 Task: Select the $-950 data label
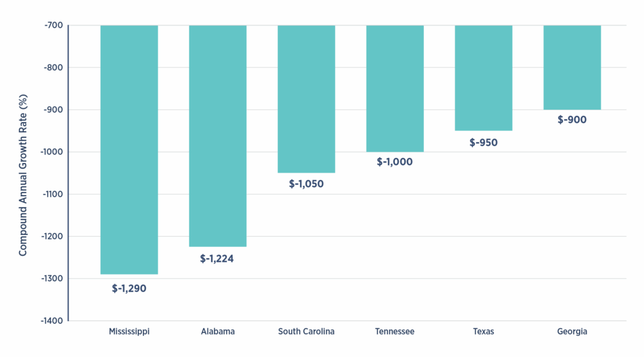(484, 142)
